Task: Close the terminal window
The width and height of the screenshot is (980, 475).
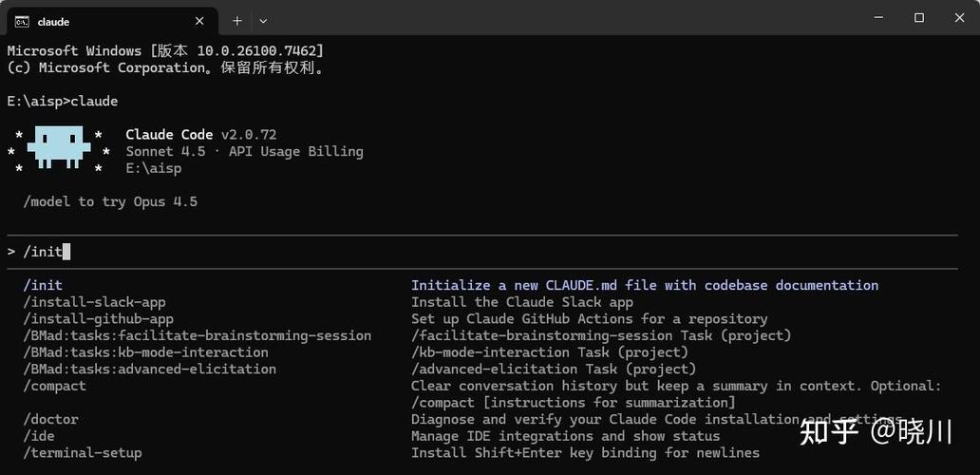Action: coord(959,18)
